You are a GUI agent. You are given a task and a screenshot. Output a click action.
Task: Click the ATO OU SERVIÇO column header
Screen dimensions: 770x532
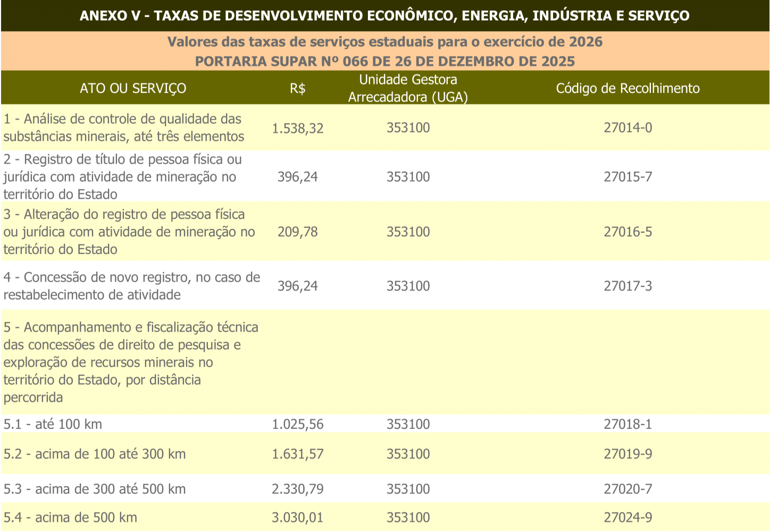[133, 88]
